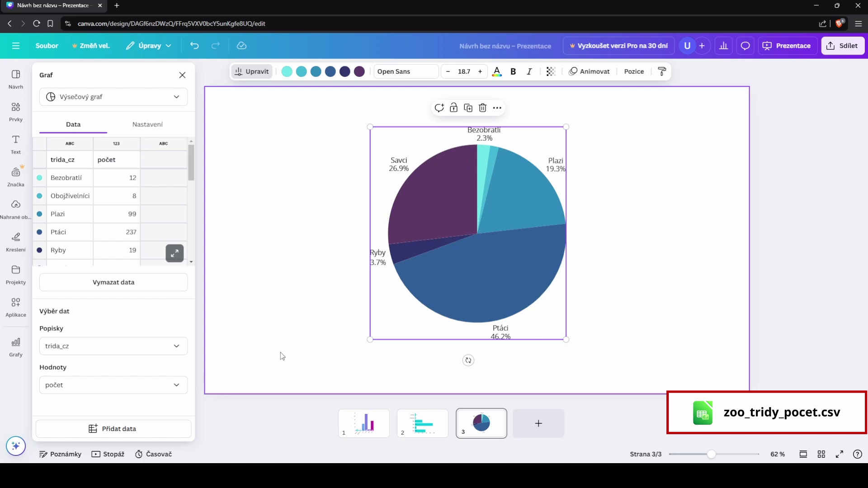The width and height of the screenshot is (868, 488).
Task: Click Změň vel. resize option
Action: [x=91, y=46]
